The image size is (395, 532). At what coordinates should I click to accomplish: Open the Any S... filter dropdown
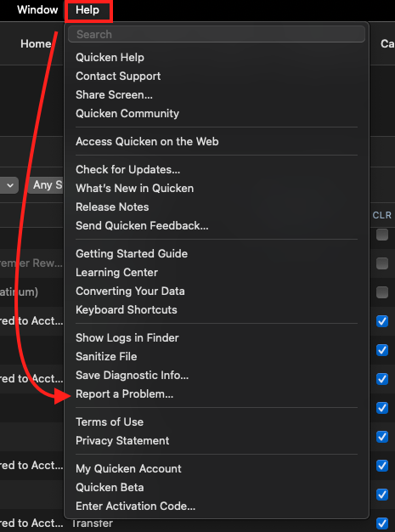[46, 185]
